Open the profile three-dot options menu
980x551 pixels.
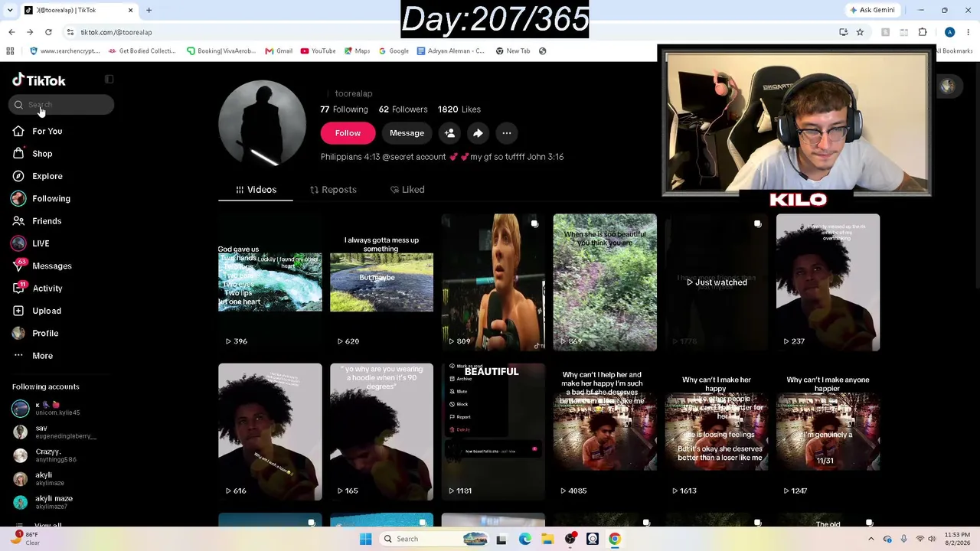507,133
